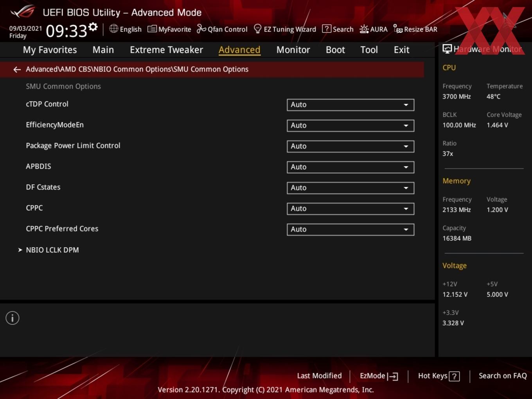Click the Core Voltage 1.464 V value
The height and width of the screenshot is (399, 532).
pos(497,125)
